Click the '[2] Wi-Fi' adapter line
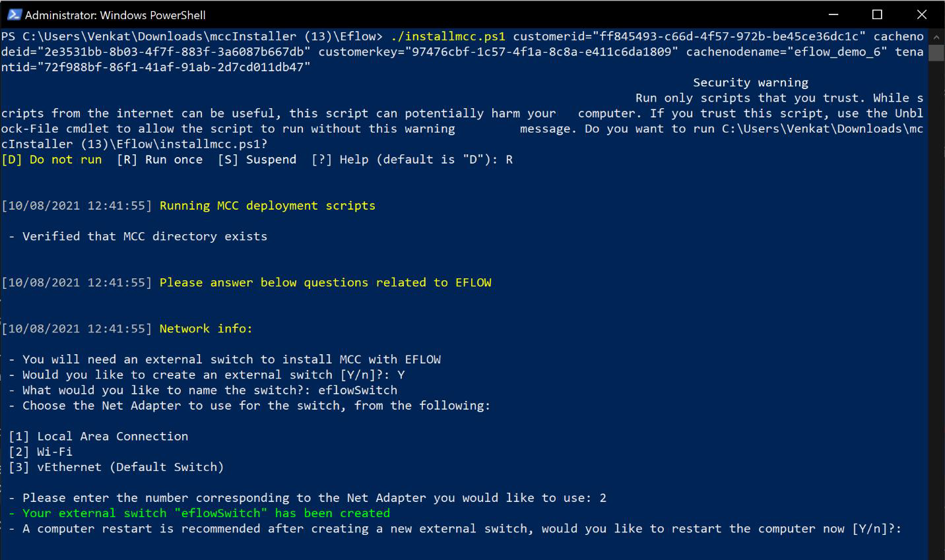Image resolution: width=945 pixels, height=560 pixels. (40, 452)
